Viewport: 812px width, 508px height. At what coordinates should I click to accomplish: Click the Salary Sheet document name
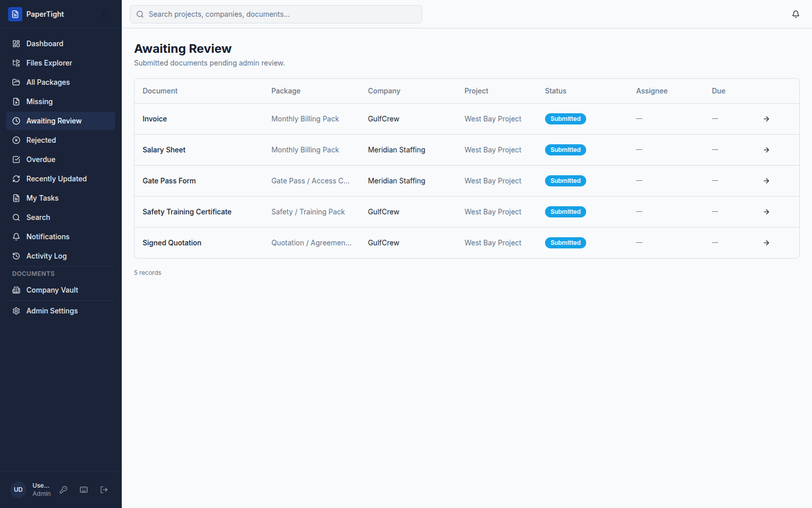click(164, 150)
